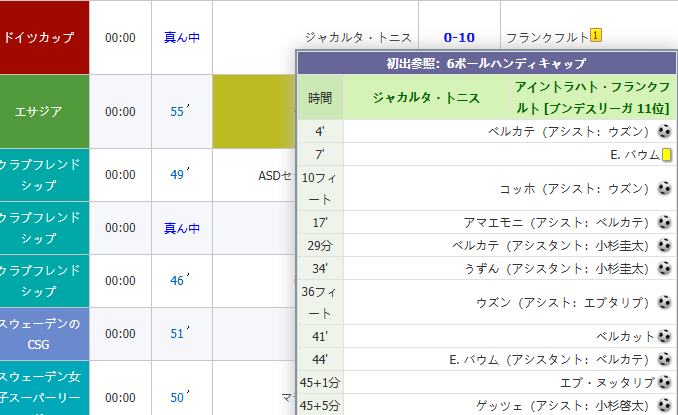Viewport: 678px width, 415px height.
Task: Click team name ジャカルタ・トニス in the match row
Action: point(358,38)
